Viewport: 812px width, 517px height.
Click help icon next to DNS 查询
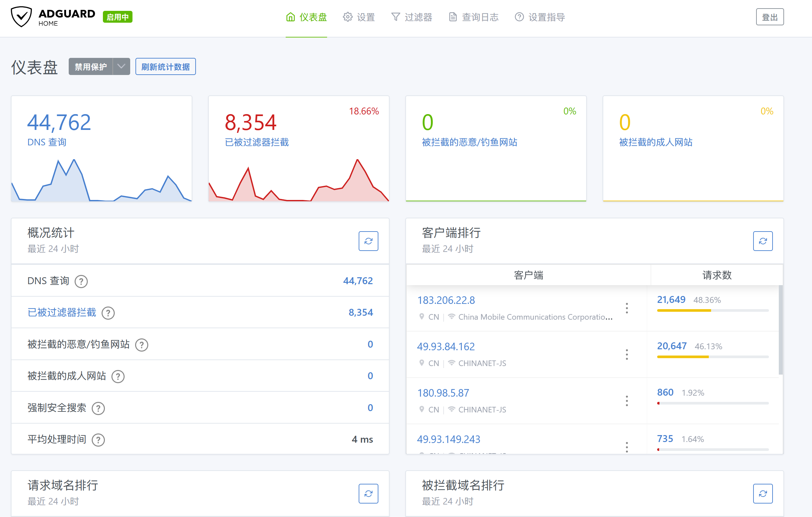pyautogui.click(x=81, y=281)
